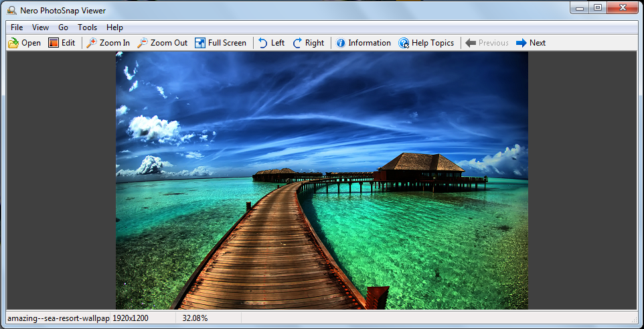Image resolution: width=644 pixels, height=329 pixels.
Task: Click the Next label
Action: (x=537, y=43)
